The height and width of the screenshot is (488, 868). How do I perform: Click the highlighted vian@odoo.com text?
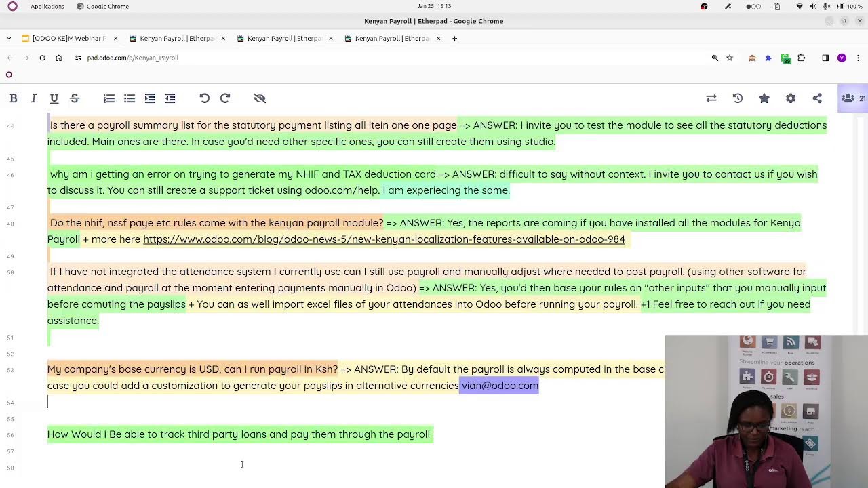pos(500,386)
